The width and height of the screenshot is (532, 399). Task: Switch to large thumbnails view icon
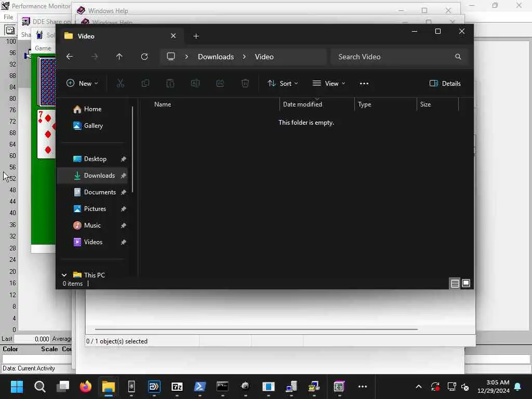click(x=466, y=283)
